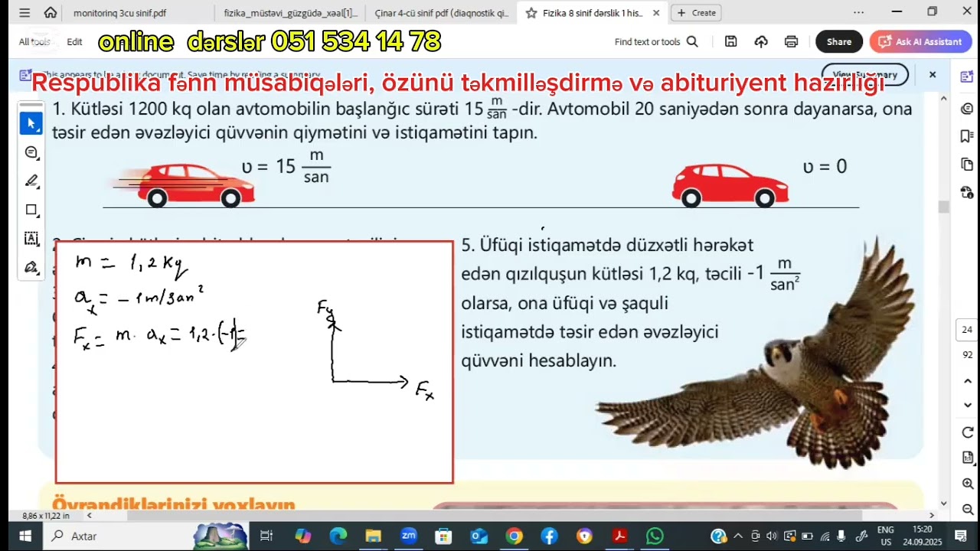Open the AI Assistant panel icon in right sidebar
The height and width of the screenshot is (551, 980).
coord(967,77)
